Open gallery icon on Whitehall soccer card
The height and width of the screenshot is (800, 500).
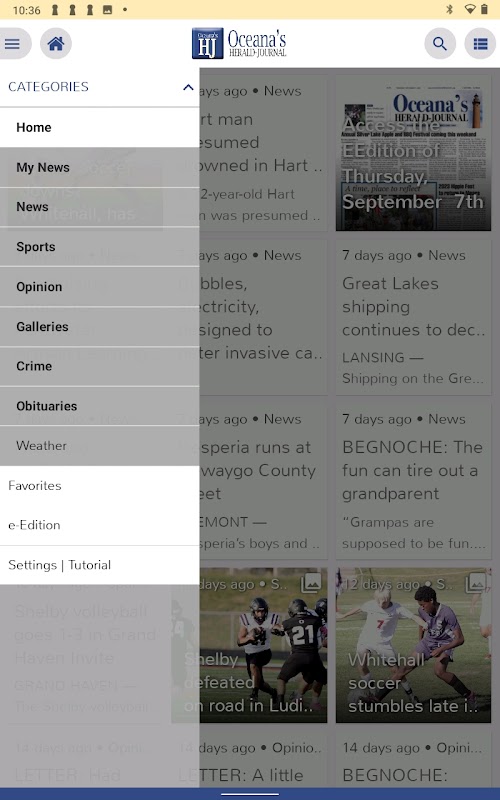click(x=476, y=582)
